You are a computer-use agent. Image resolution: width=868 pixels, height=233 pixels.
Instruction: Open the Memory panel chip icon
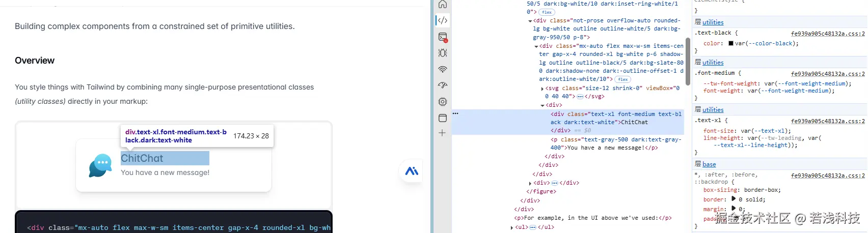click(x=443, y=102)
